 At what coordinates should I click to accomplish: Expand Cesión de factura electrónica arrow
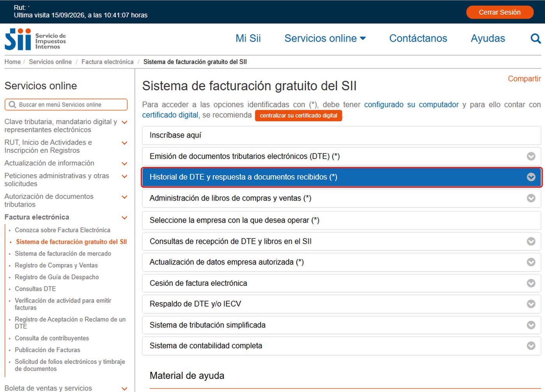531,283
